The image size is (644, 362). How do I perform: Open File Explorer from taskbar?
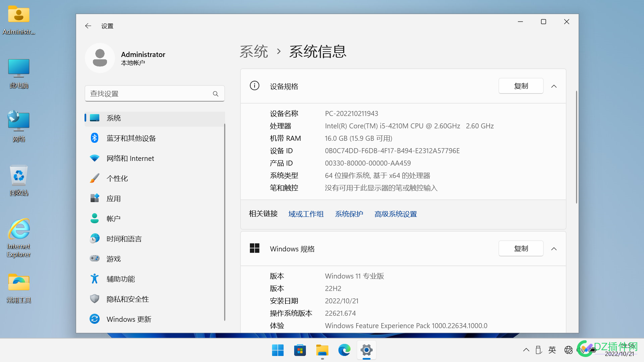point(322,350)
